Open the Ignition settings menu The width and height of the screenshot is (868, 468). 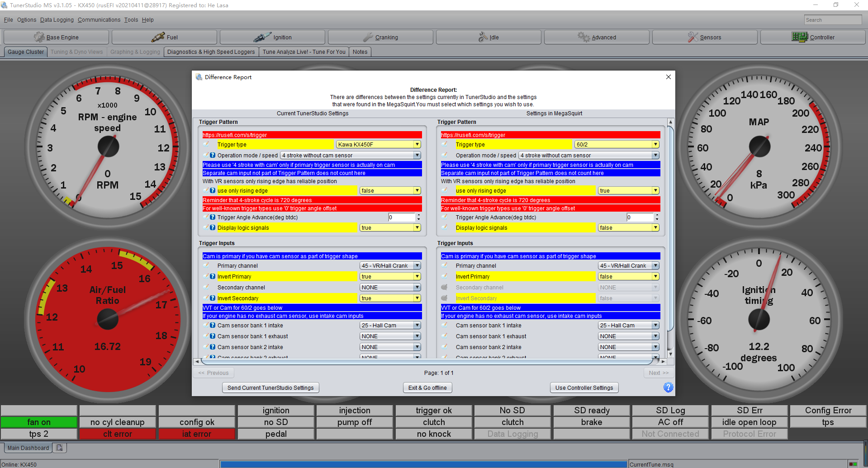272,37
